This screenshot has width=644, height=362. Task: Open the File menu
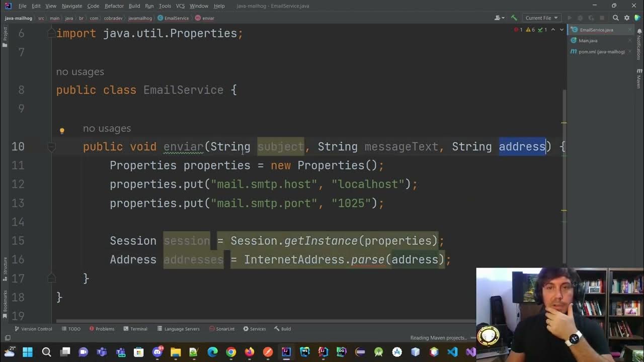click(x=23, y=6)
